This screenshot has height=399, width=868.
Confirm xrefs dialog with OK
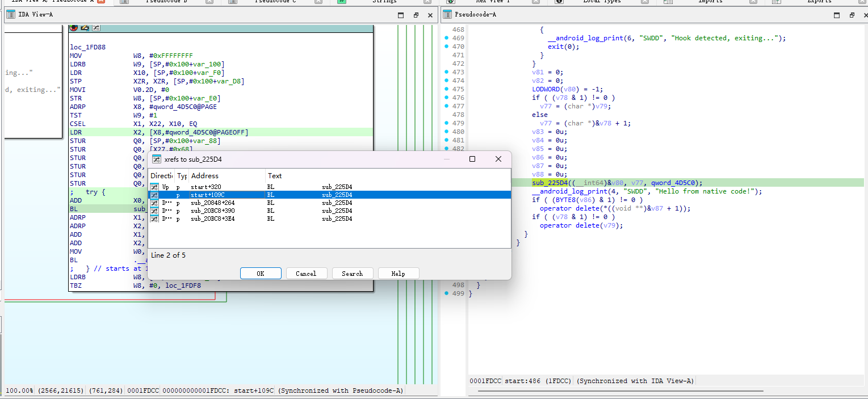tap(261, 274)
